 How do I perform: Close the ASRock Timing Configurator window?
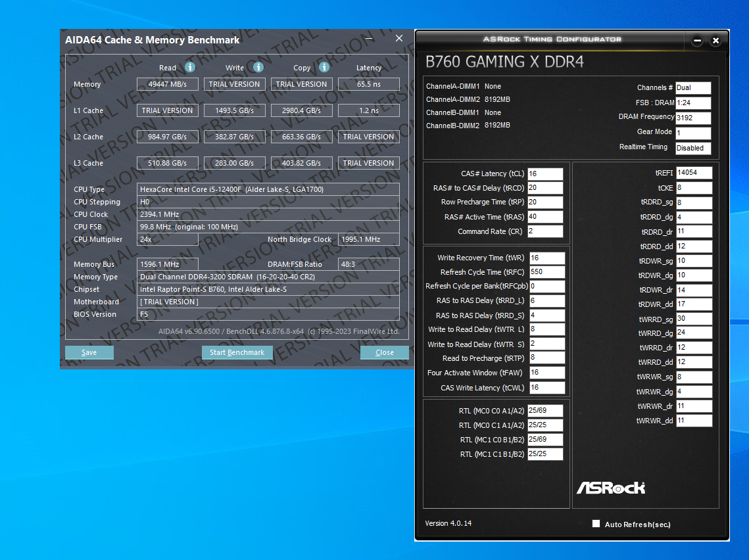coord(715,41)
